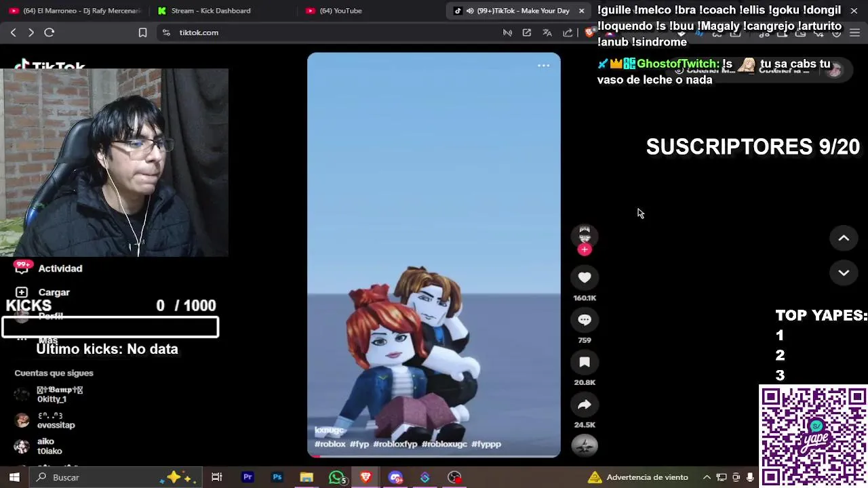Viewport: 868px width, 488px height.
Task: Open page in external window icon
Action: (x=527, y=33)
